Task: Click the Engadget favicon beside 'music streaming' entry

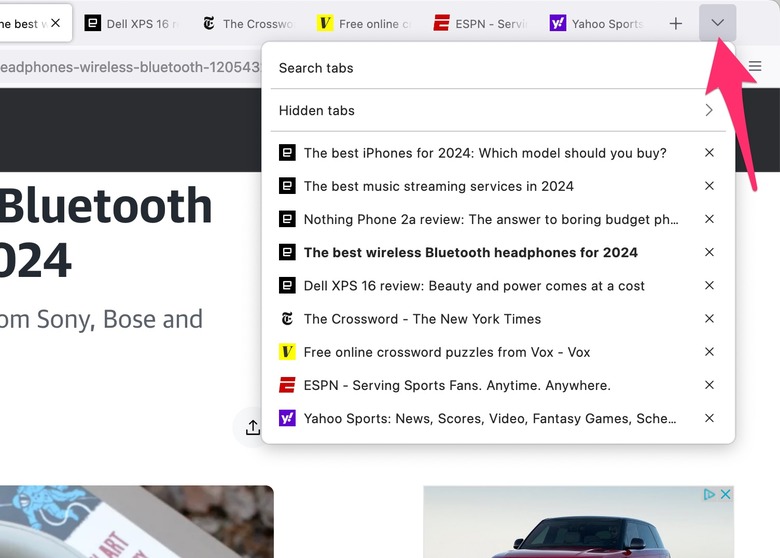Action: point(287,186)
